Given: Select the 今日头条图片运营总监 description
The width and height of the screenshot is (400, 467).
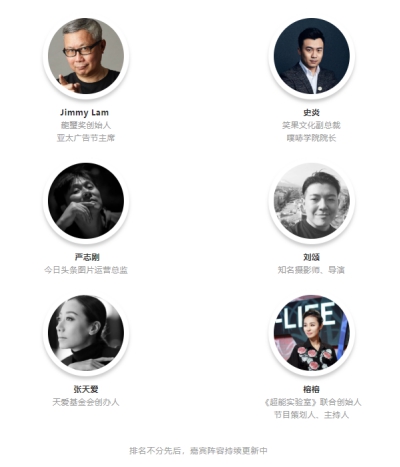Looking at the screenshot, I should coord(86,270).
